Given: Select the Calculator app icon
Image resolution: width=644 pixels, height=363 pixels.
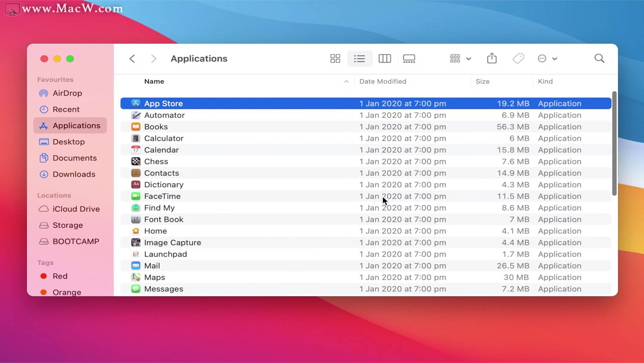Looking at the screenshot, I should [136, 138].
